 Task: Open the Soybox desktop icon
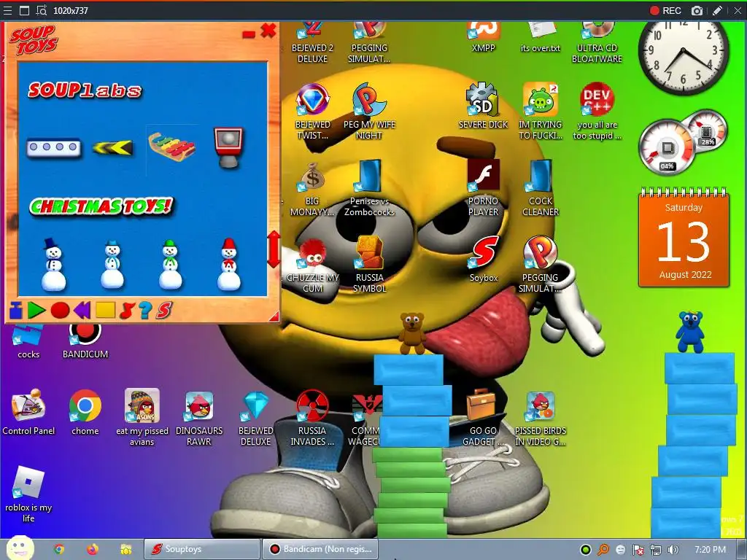[x=484, y=260]
